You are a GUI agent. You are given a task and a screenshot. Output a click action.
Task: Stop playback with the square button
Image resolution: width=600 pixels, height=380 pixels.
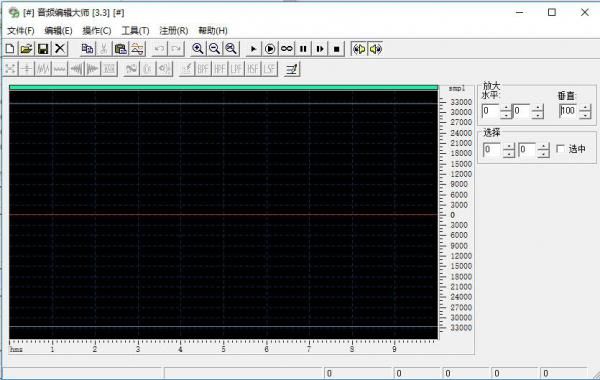tap(337, 49)
